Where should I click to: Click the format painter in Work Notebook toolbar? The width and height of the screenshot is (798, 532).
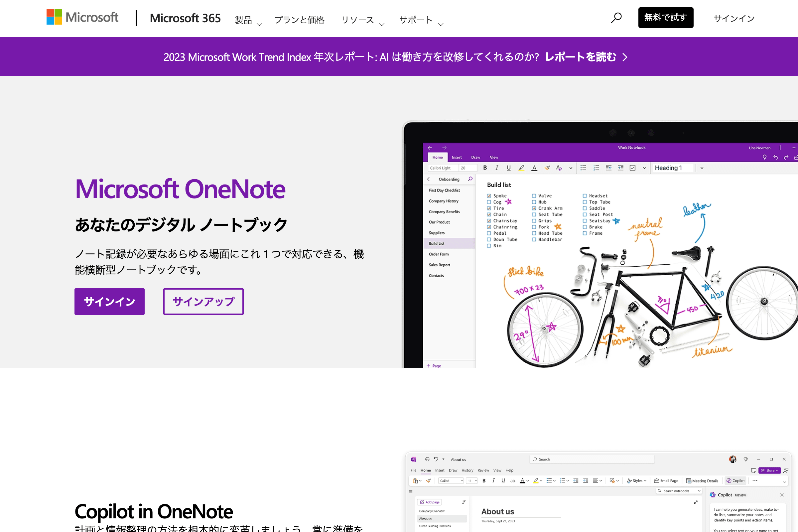click(x=547, y=168)
